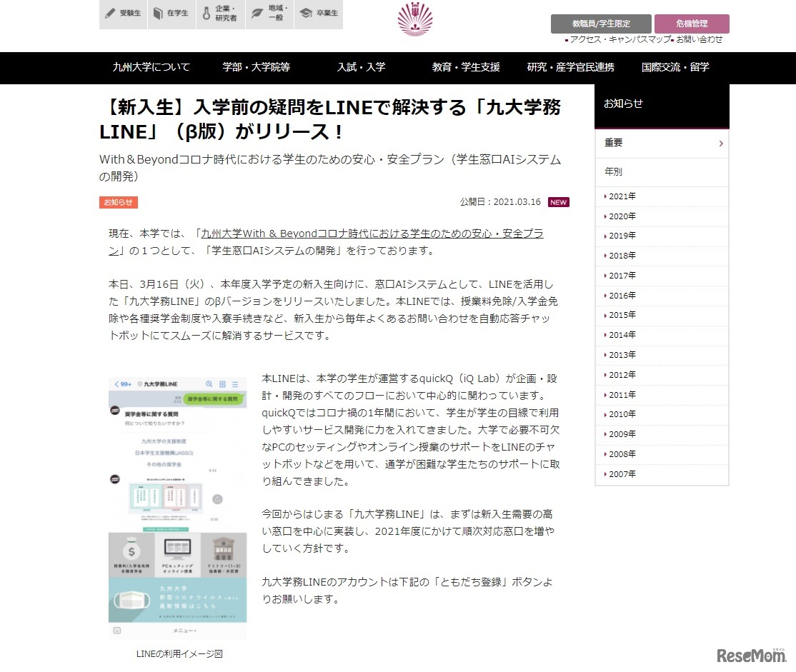Click the publish date 2021.03.16
This screenshot has width=796, height=672.
click(x=517, y=202)
